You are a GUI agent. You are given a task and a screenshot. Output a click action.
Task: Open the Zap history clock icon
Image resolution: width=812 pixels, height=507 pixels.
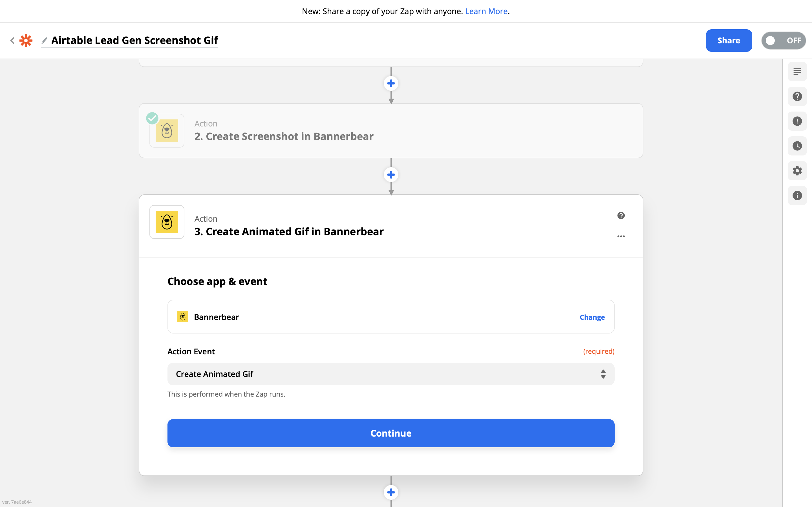click(797, 146)
